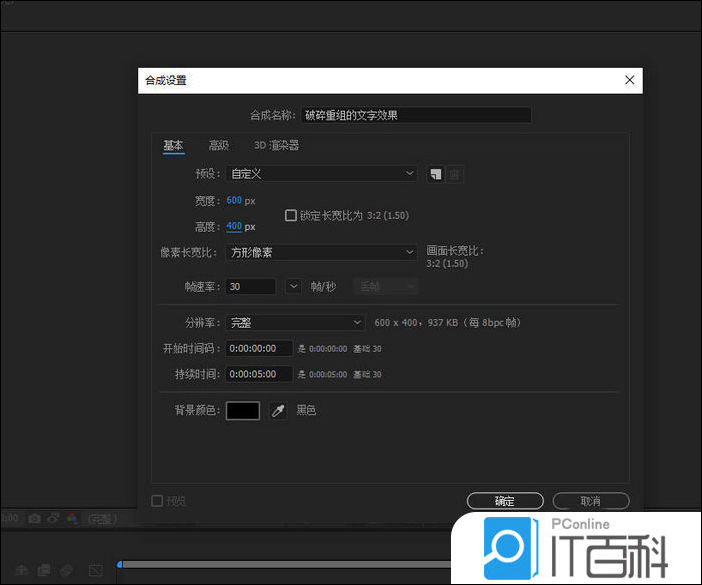Viewport: 702px width, 585px height.
Task: Click the snapshot camera icon
Action: pyautogui.click(x=35, y=519)
